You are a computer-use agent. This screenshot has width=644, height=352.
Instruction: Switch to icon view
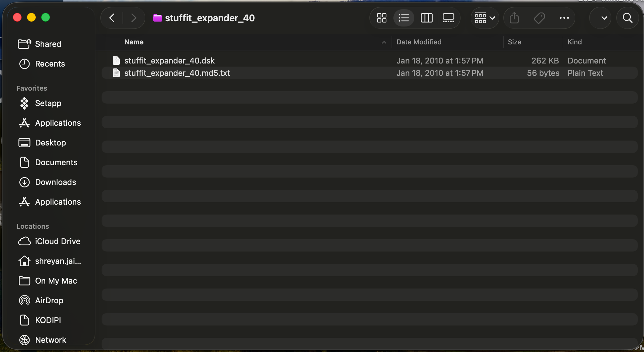click(x=382, y=18)
